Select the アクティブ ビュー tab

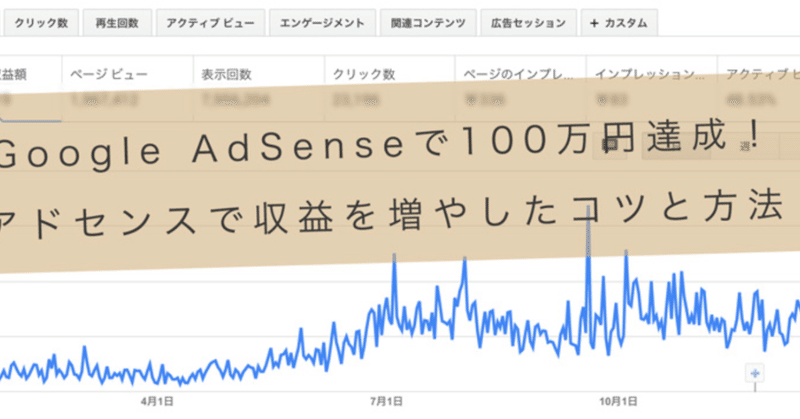tap(210, 23)
